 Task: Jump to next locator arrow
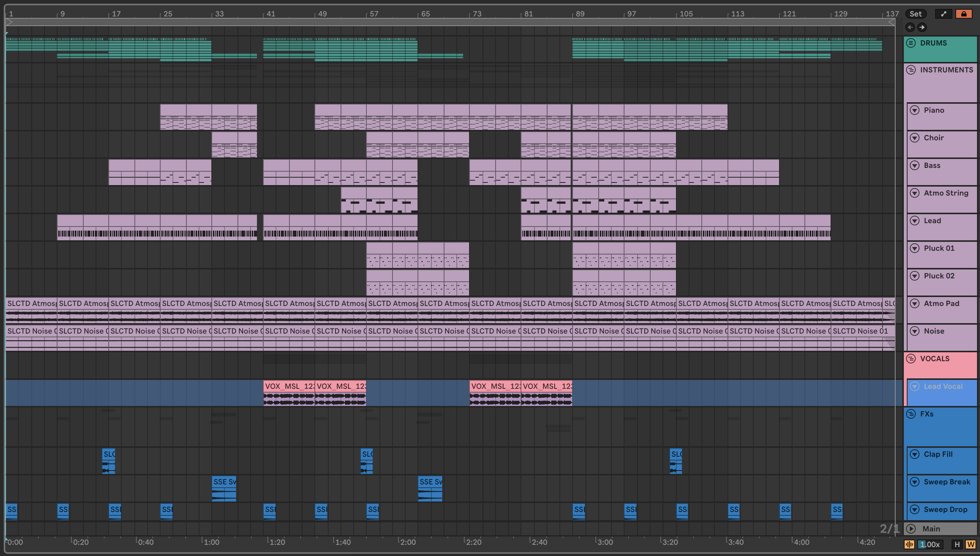(922, 27)
